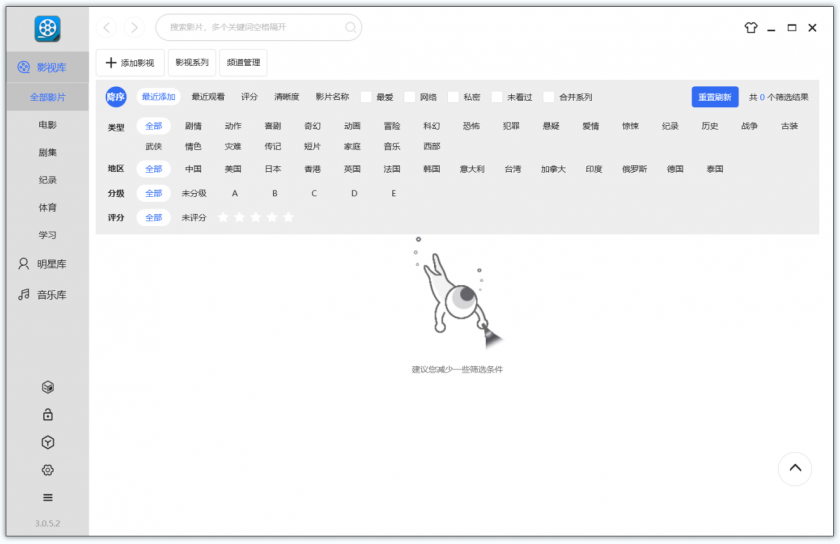This screenshot has height=544, width=840.
Task: Click the 添加影视 button
Action: tap(130, 63)
